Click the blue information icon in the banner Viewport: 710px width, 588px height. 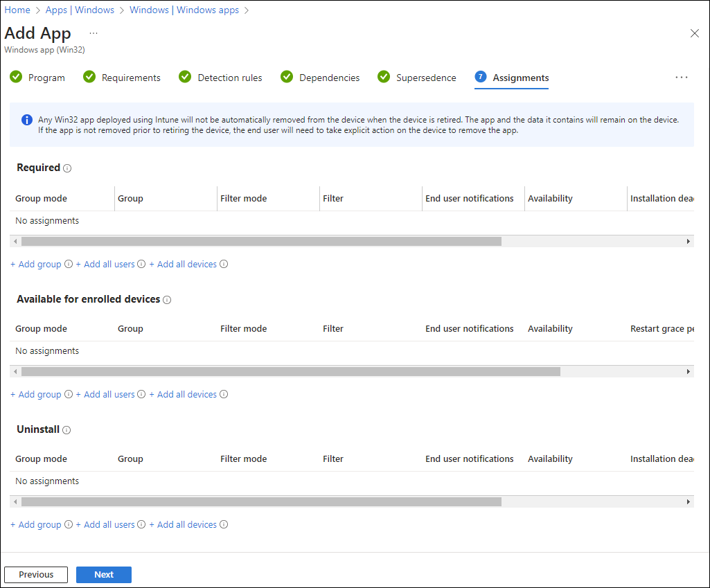pos(27,120)
